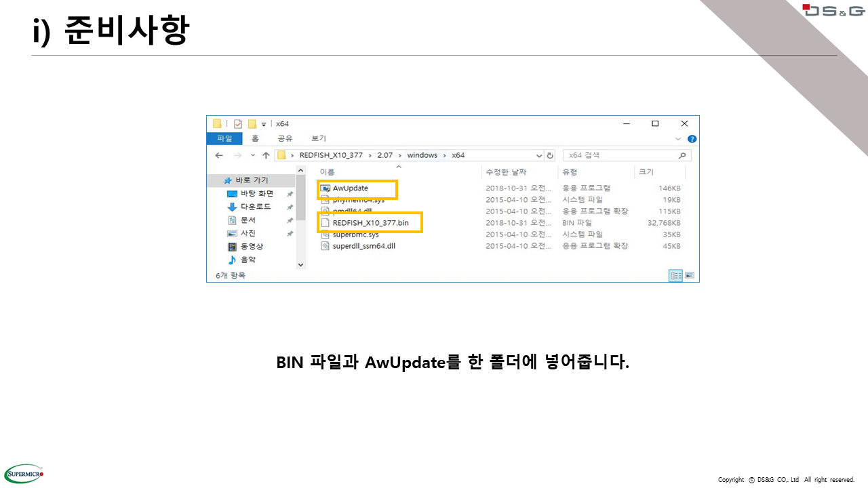Open the recent locations dropdown arrow
The width and height of the screenshot is (868, 488).
252,155
